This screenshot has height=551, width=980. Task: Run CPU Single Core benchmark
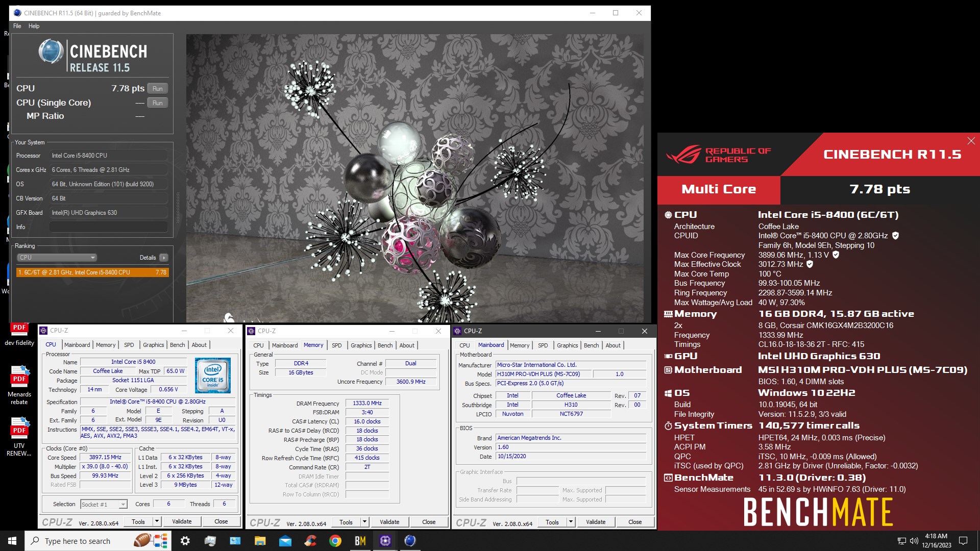coord(158,103)
